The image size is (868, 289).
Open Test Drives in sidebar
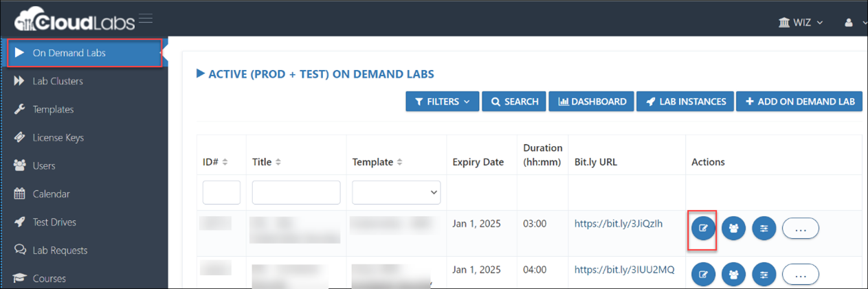click(54, 222)
